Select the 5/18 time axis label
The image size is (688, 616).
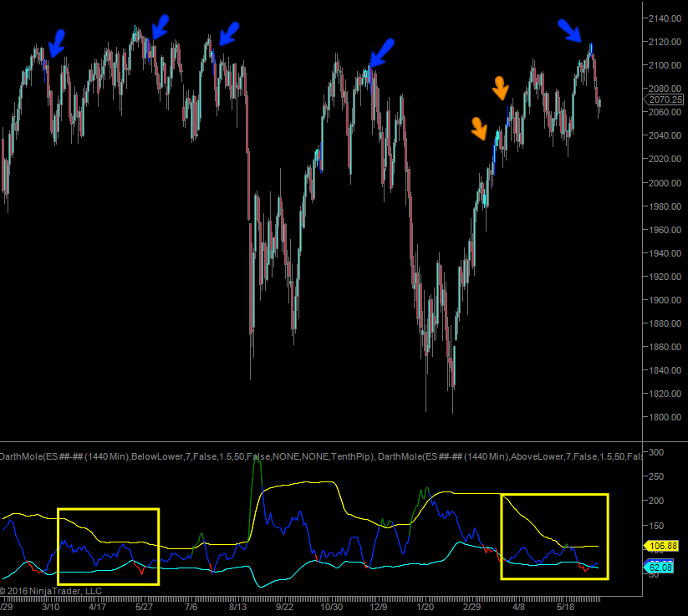coord(565,608)
